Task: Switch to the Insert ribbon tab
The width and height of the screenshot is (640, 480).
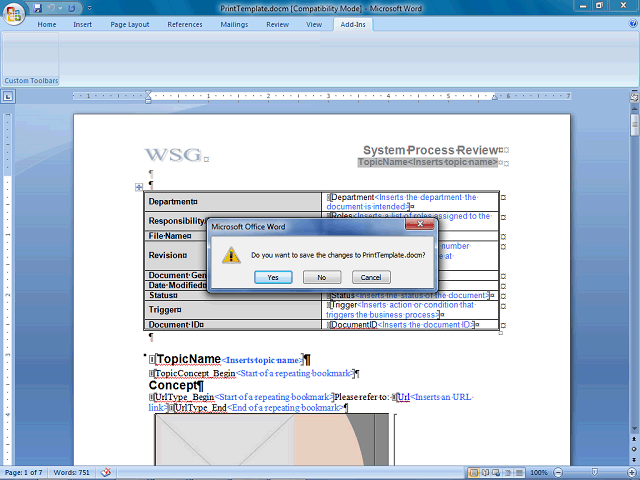Action: tap(82, 24)
